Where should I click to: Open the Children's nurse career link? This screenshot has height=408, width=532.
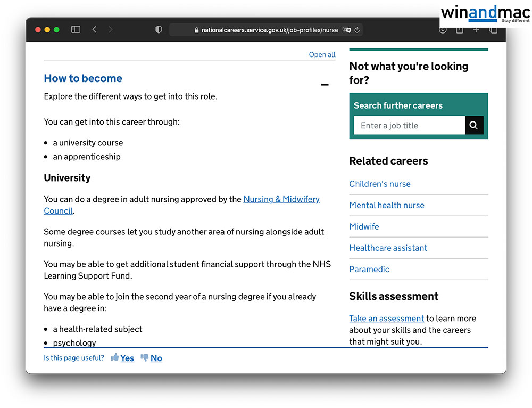point(380,184)
